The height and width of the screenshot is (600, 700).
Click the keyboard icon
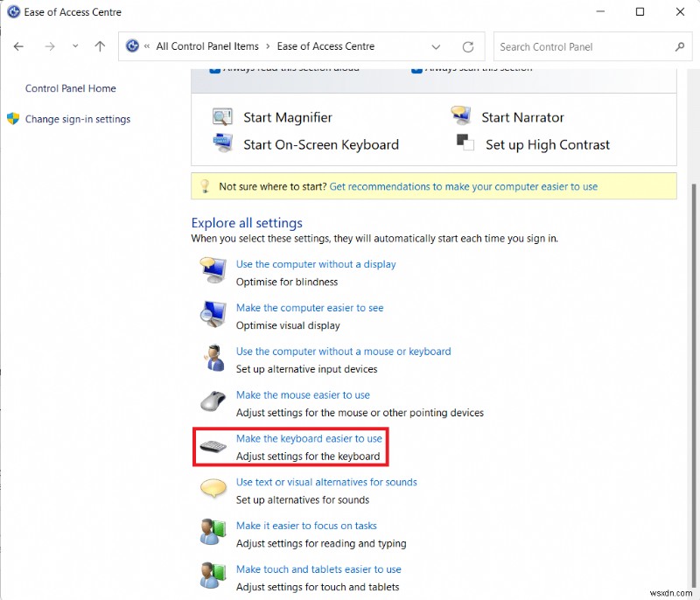coord(213,446)
